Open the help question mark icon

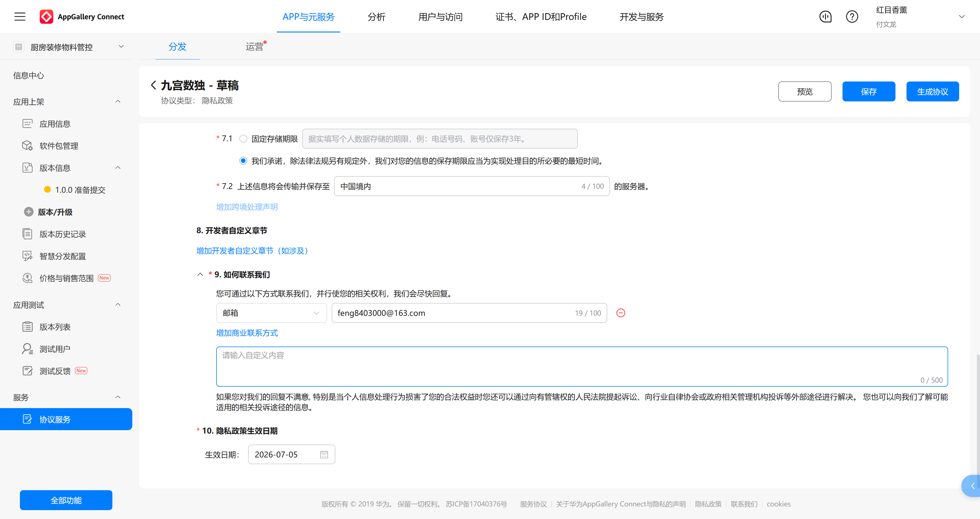[852, 17]
